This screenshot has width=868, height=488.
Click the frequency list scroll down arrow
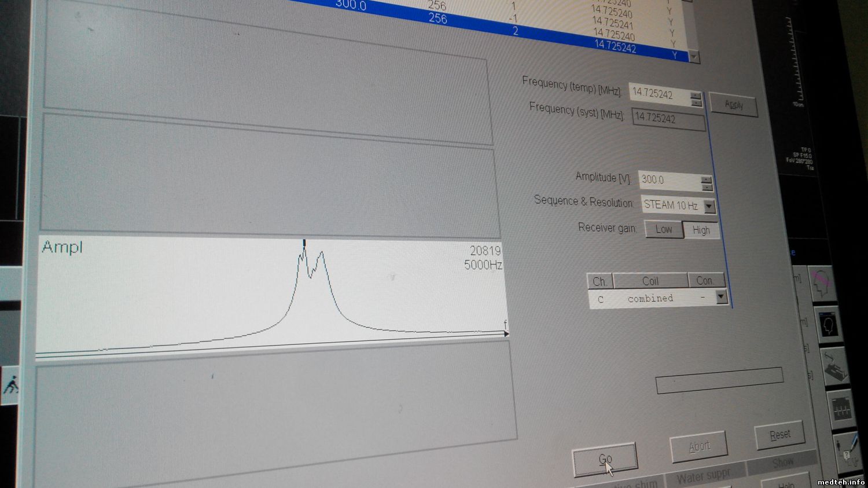(694, 57)
